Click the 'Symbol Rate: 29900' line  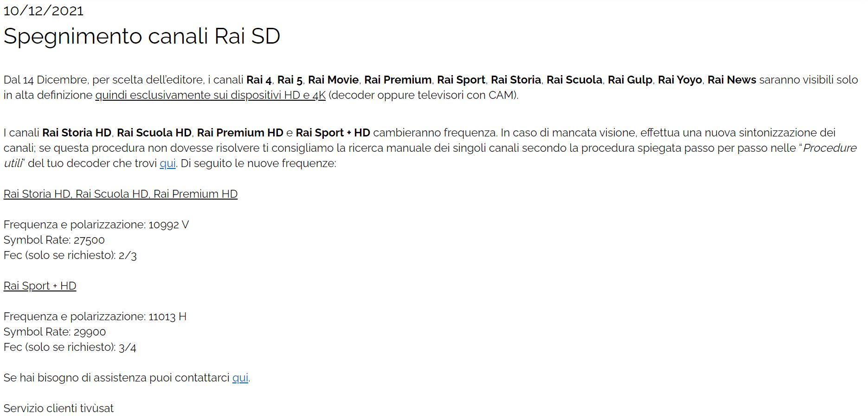[55, 332]
